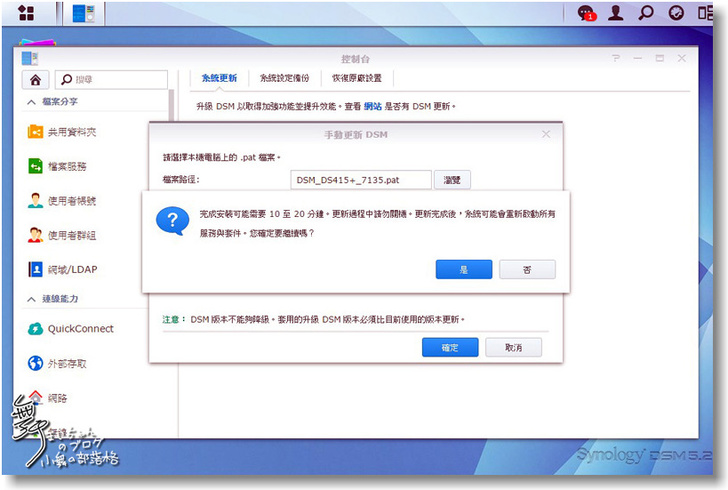Open the taskbar search magnifier icon

[645, 13]
